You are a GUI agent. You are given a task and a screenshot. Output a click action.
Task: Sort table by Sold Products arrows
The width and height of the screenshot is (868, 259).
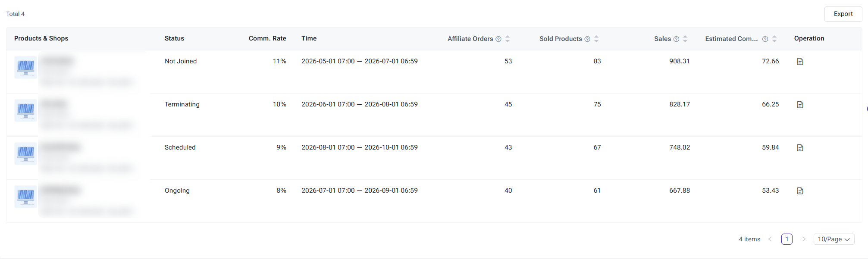(596, 39)
